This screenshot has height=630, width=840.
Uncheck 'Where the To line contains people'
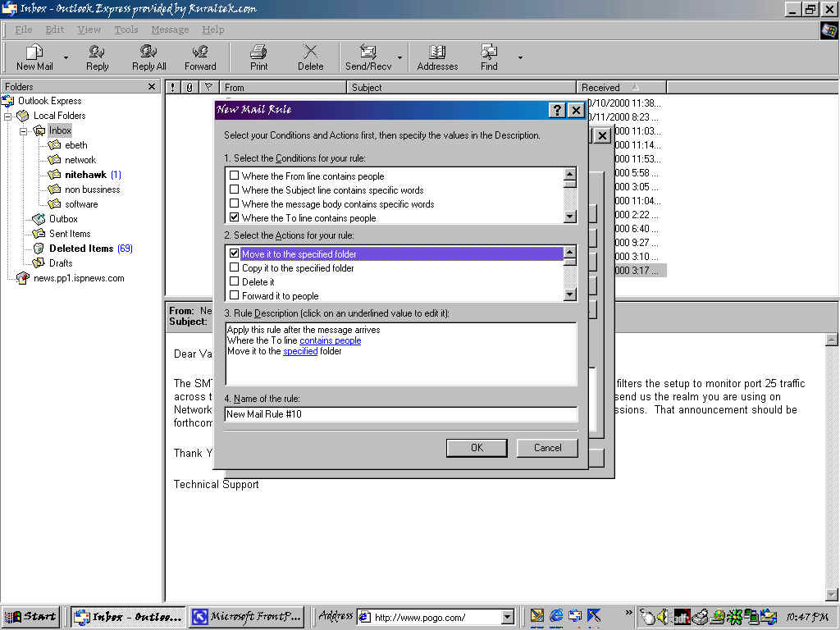click(234, 217)
